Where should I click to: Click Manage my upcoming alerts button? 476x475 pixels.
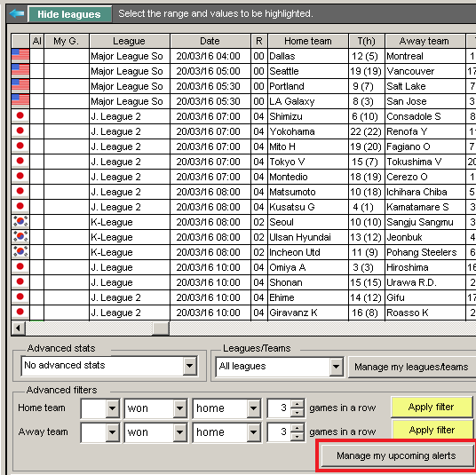(396, 455)
